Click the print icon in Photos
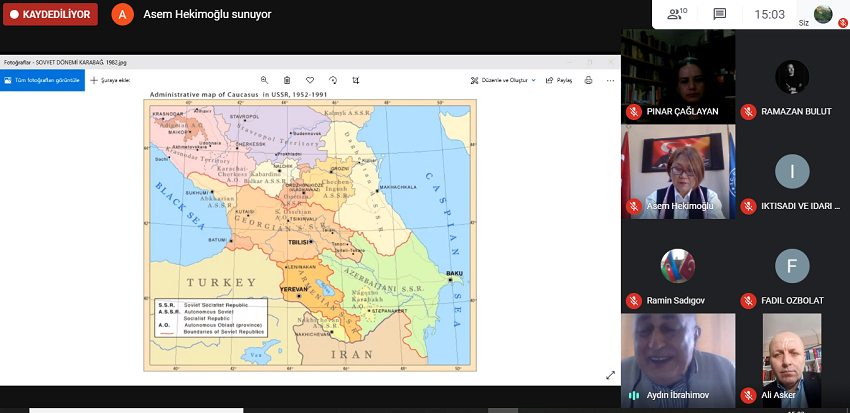 click(588, 80)
